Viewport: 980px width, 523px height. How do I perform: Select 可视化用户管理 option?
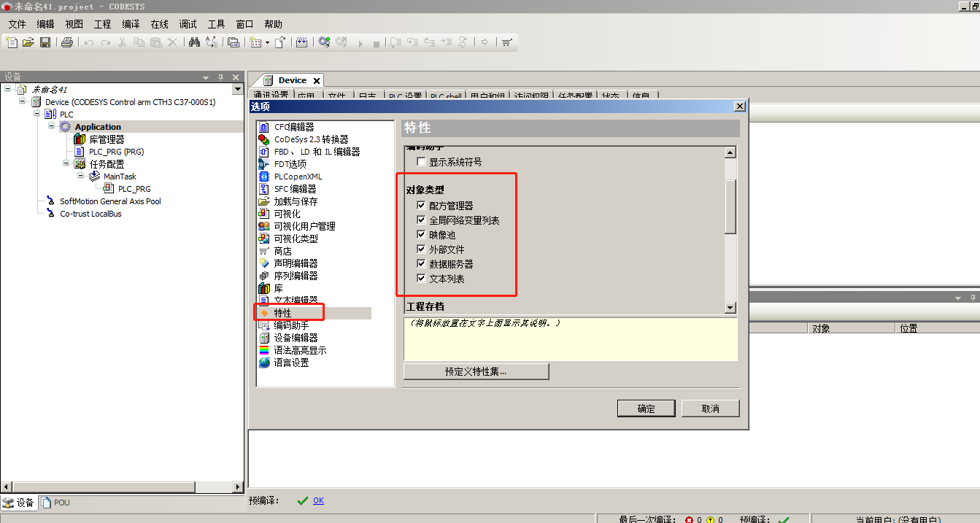(x=304, y=226)
